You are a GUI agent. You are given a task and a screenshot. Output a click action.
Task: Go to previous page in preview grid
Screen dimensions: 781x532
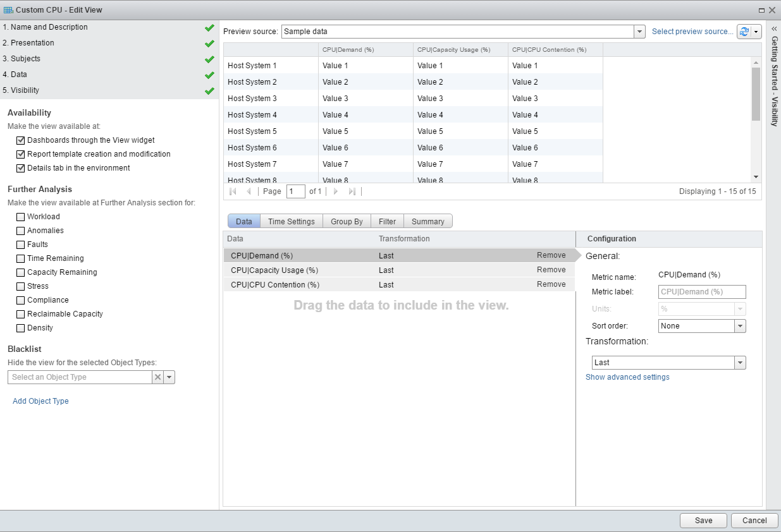pyautogui.click(x=249, y=191)
